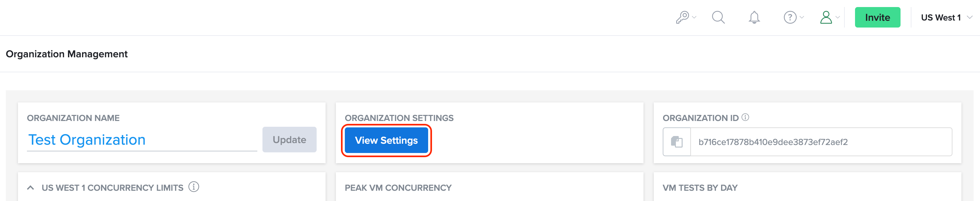Click the search magnifier icon
This screenshot has height=201, width=980.
718,17
